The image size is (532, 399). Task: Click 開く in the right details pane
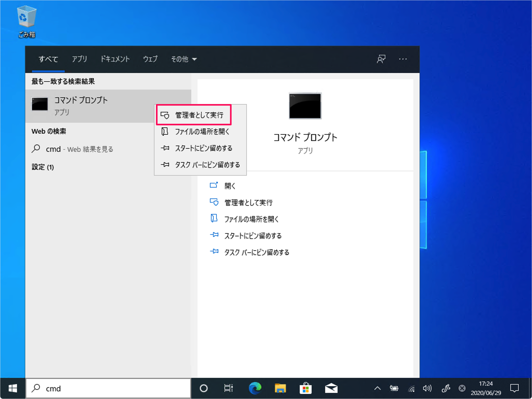pos(230,186)
